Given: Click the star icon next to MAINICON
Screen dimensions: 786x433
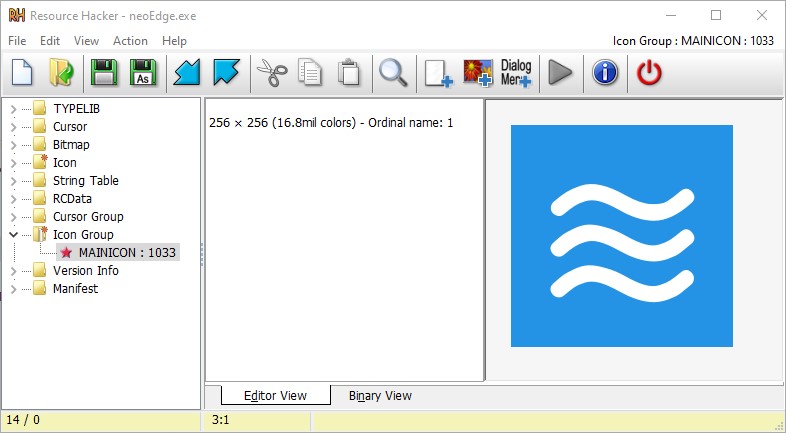Looking at the screenshot, I should [x=66, y=253].
